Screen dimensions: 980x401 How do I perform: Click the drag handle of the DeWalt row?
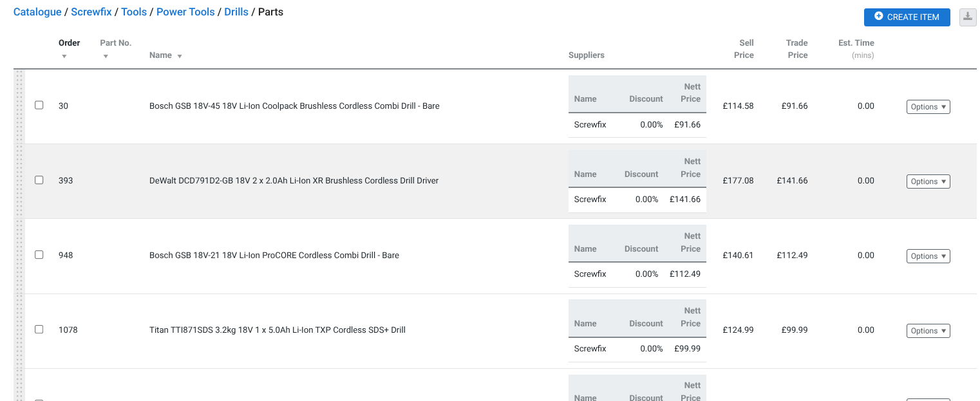point(19,181)
